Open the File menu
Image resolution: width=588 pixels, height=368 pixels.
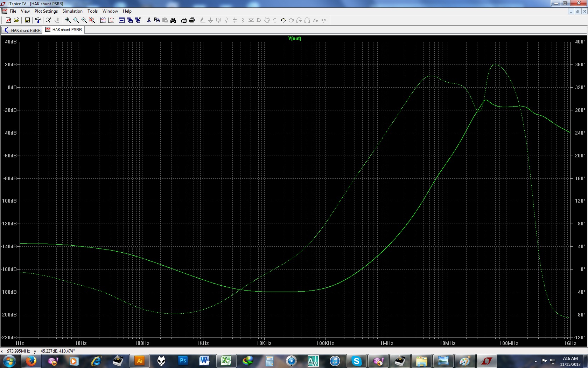tap(13, 11)
